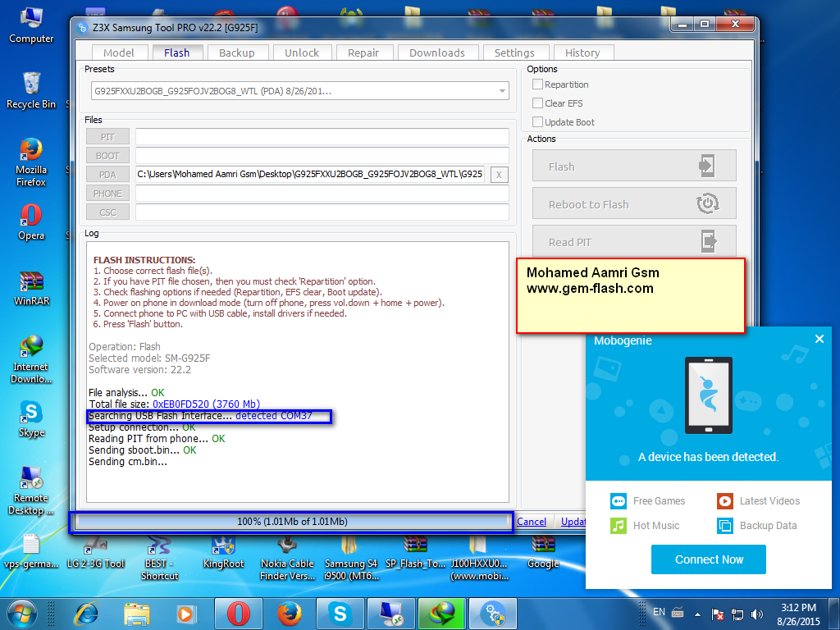The width and height of the screenshot is (840, 630).
Task: Close the Mobogenie popup
Action: click(x=819, y=339)
